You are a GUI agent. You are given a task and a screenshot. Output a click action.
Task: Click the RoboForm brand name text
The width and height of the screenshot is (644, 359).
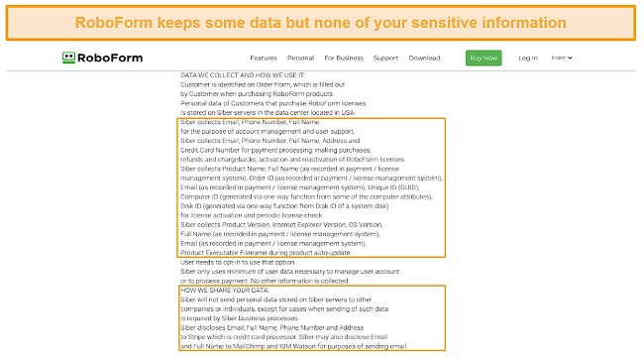coord(110,58)
